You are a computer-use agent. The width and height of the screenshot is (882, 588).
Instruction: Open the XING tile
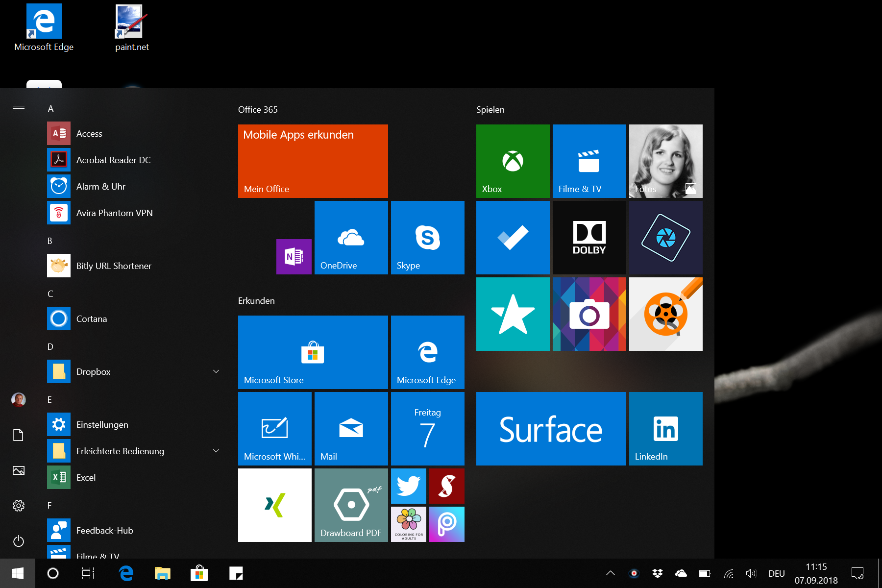coord(275,505)
